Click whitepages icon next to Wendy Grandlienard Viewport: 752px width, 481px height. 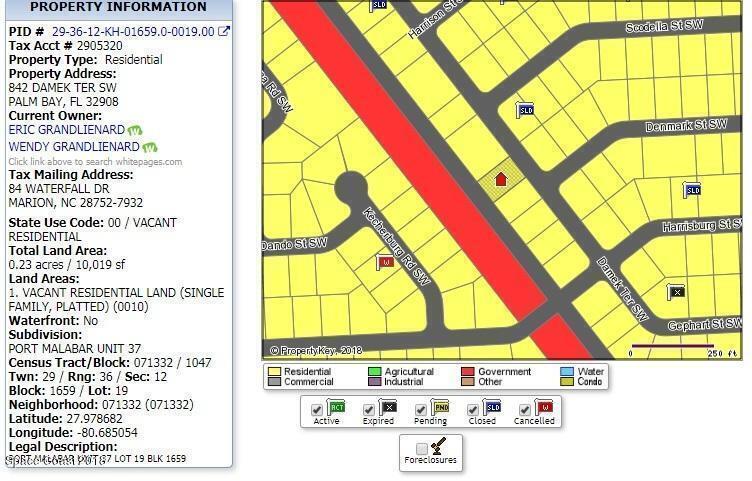150,147
